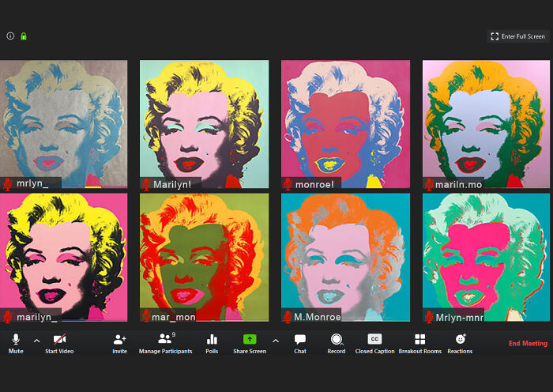Click the Start Video camera icon

pos(59,339)
